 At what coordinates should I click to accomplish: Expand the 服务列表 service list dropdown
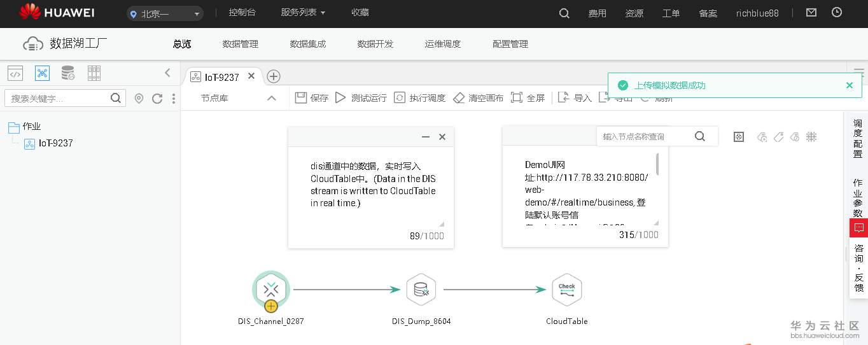(x=303, y=13)
